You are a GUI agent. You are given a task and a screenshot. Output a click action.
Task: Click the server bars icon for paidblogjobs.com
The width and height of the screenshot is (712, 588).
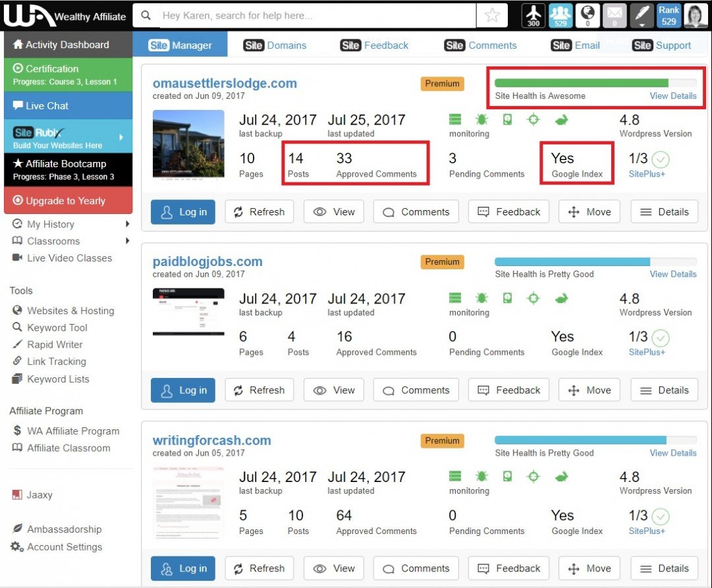[x=455, y=298]
